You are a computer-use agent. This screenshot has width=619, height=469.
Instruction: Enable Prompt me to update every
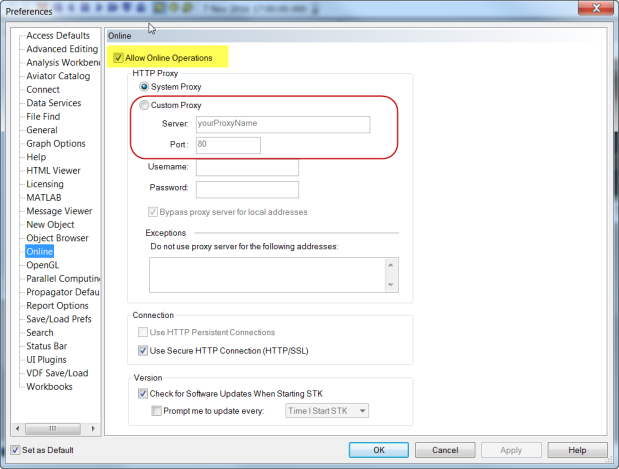156,411
